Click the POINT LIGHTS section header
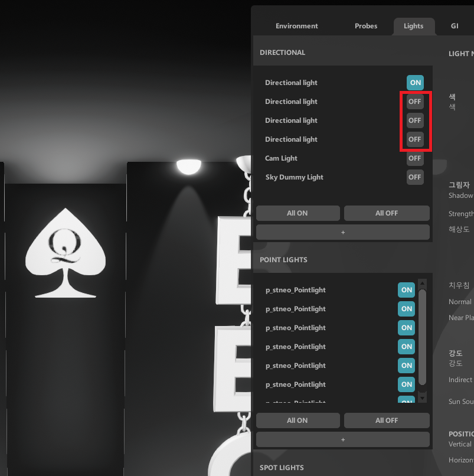 click(283, 260)
